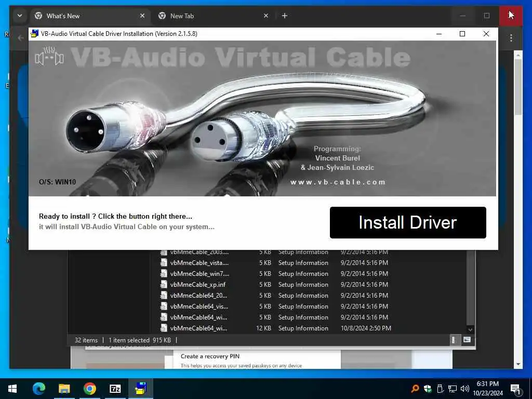Viewport: 532px width, 399px height.
Task: Click the vbMmeCable_xp.inf file icon
Action: coord(164,284)
